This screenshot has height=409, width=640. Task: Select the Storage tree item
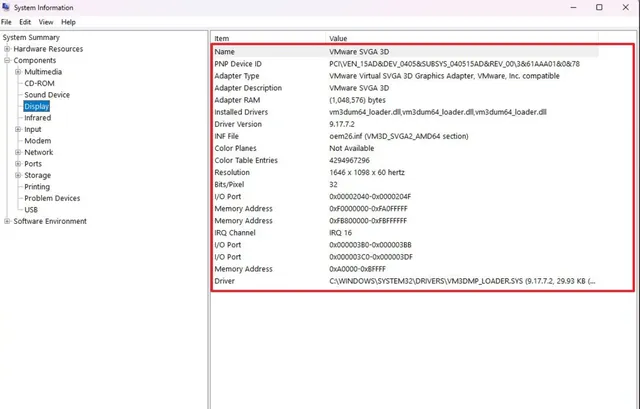click(38, 175)
